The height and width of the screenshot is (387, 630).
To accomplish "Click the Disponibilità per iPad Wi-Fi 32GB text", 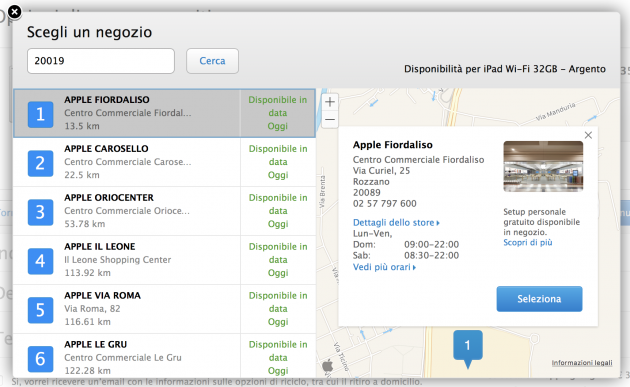I will coord(505,69).
